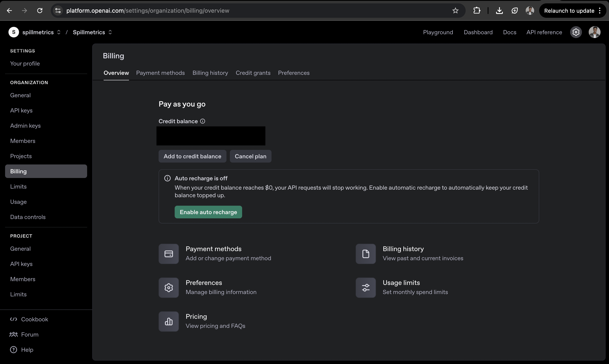
Task: Click the spillmetrics organization S avatar
Action: click(14, 32)
